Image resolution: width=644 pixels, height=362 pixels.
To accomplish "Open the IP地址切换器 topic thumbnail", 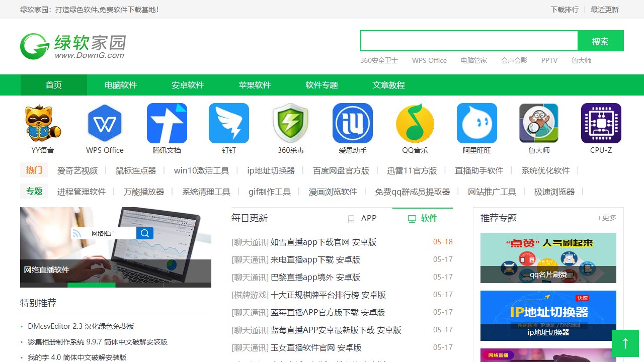I will pyautogui.click(x=548, y=316).
